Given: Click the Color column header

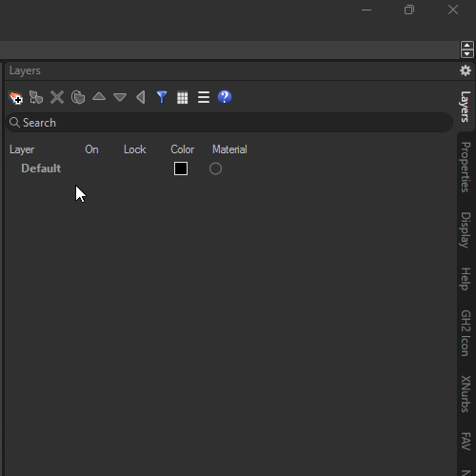Looking at the screenshot, I should tap(183, 149).
